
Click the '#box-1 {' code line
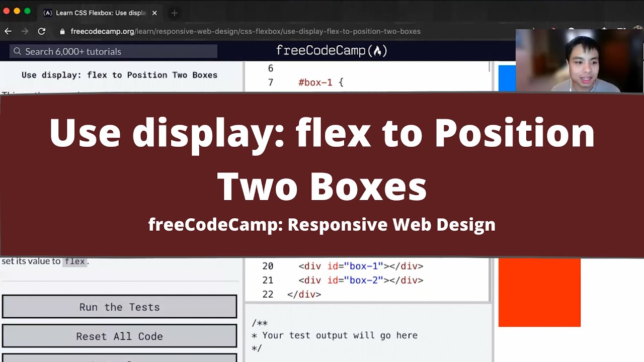point(320,82)
